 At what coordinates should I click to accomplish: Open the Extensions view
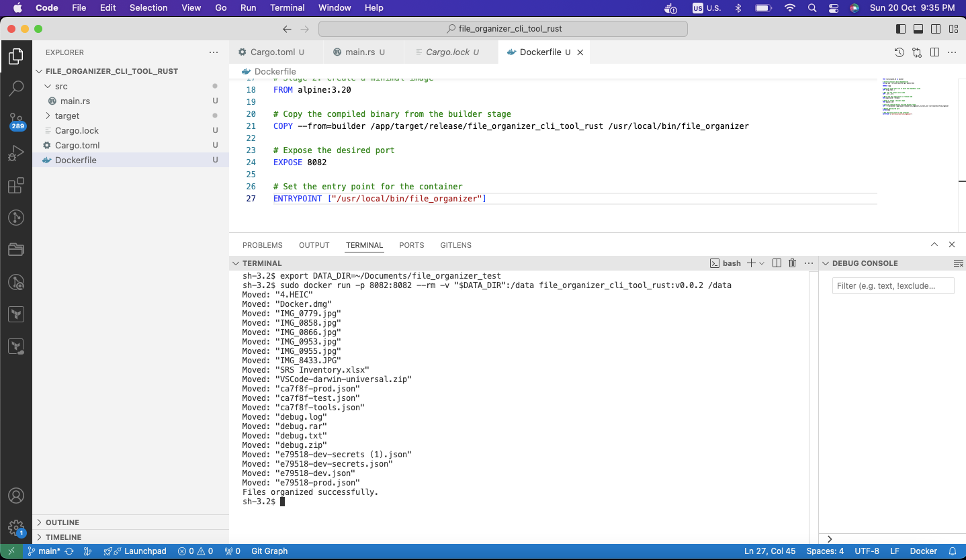pyautogui.click(x=16, y=186)
